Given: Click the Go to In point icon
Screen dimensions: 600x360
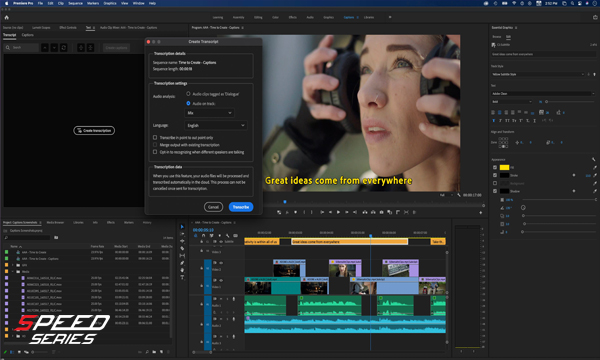Looking at the screenshot, I should pyautogui.click(x=322, y=212).
